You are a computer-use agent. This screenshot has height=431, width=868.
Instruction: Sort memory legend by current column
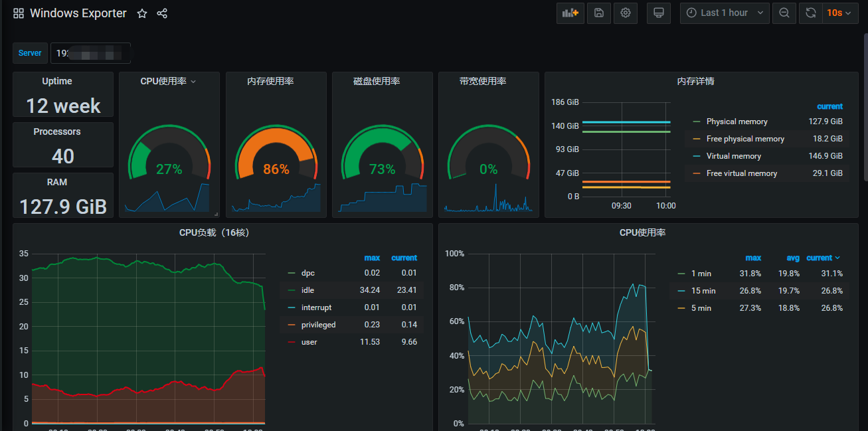[x=829, y=106]
